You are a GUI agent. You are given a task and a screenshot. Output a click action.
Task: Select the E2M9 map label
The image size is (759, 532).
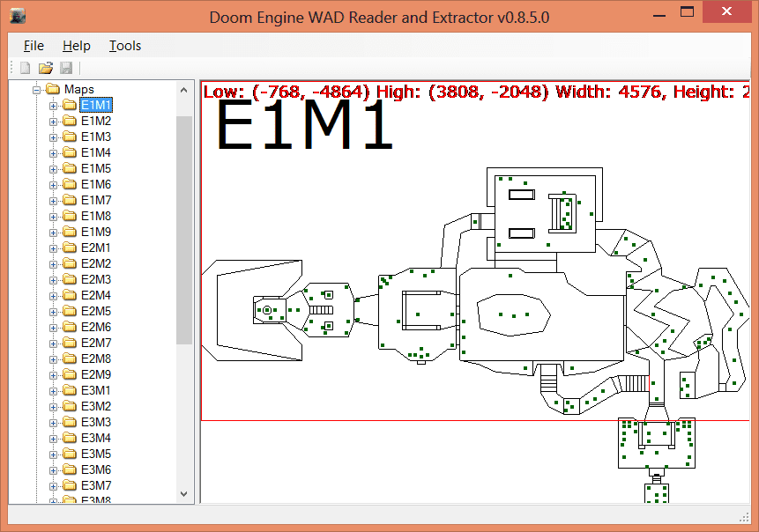pos(96,374)
